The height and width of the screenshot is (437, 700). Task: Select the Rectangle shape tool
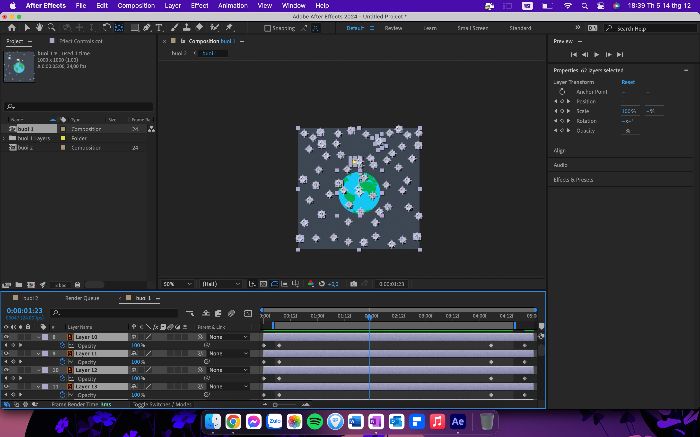(x=134, y=28)
